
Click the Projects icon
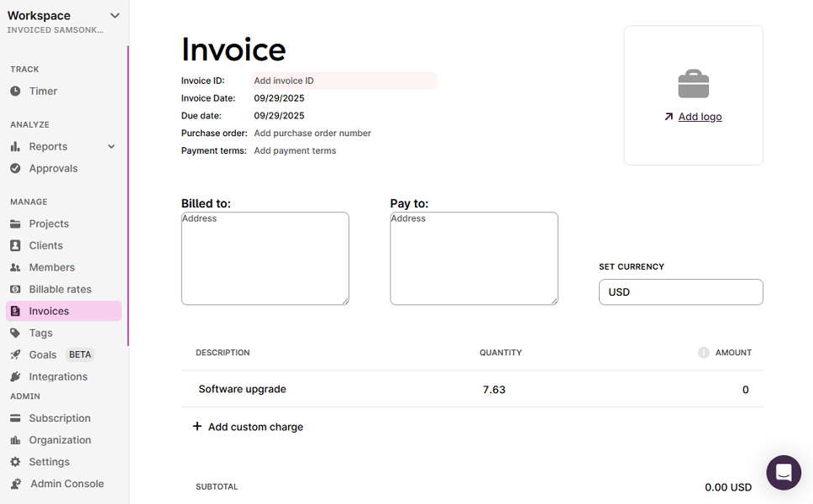pyautogui.click(x=17, y=223)
